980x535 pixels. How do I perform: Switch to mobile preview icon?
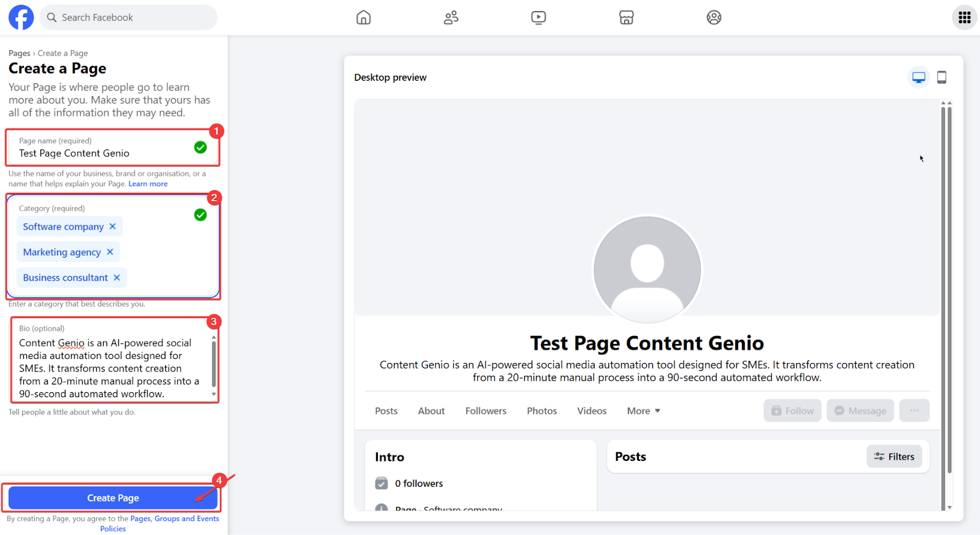pyautogui.click(x=941, y=77)
